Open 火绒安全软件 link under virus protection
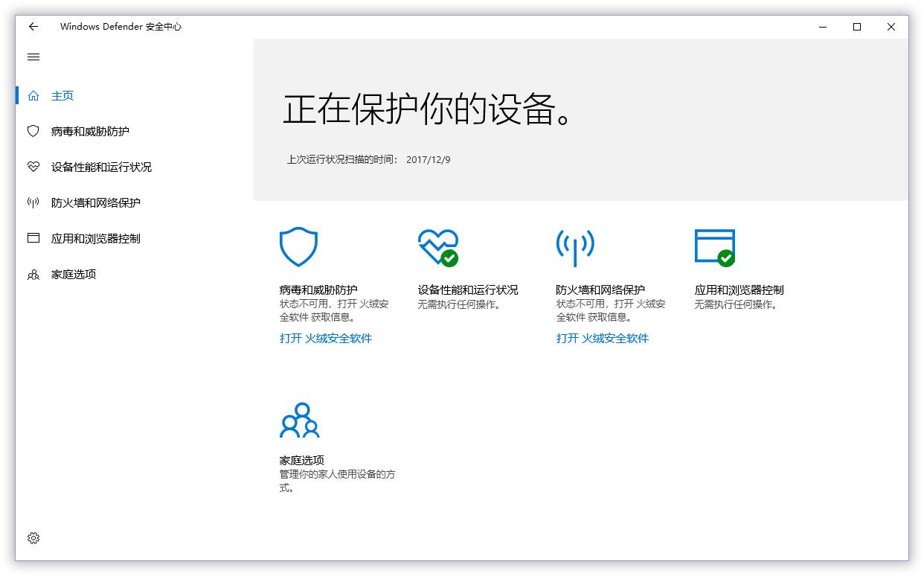The image size is (924, 576). pos(326,339)
